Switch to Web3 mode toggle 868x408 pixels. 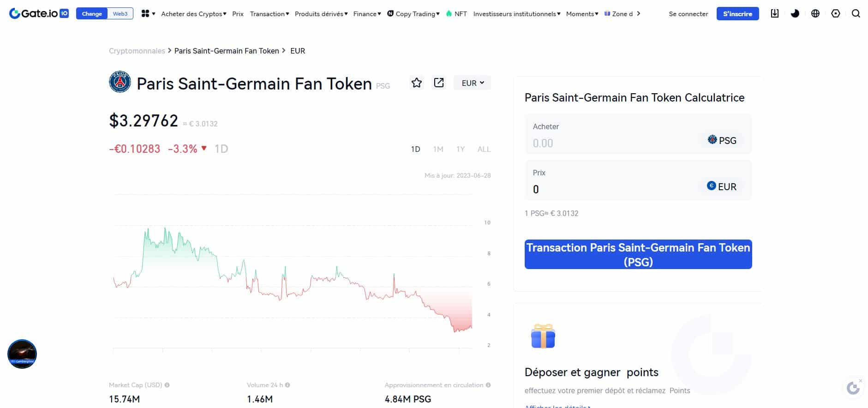click(120, 14)
